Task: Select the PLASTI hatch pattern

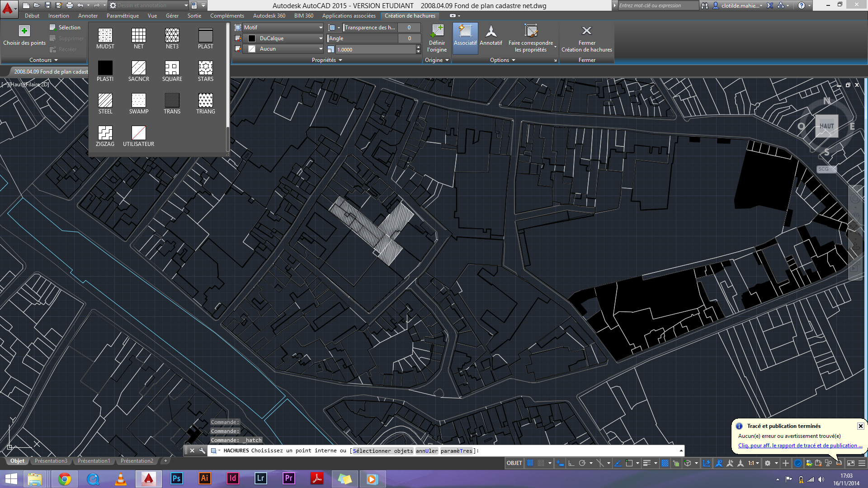Action: coord(105,71)
